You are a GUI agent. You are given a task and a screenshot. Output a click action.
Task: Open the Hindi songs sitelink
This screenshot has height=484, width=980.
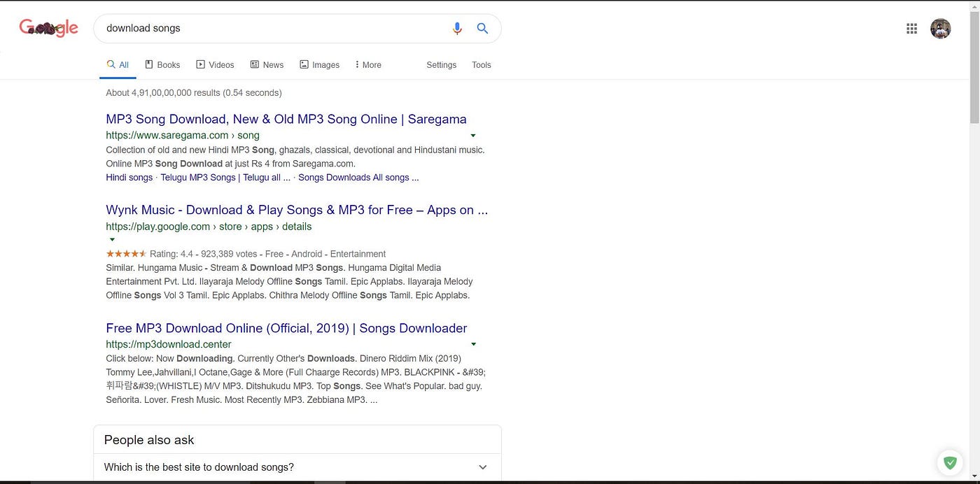[x=129, y=178]
